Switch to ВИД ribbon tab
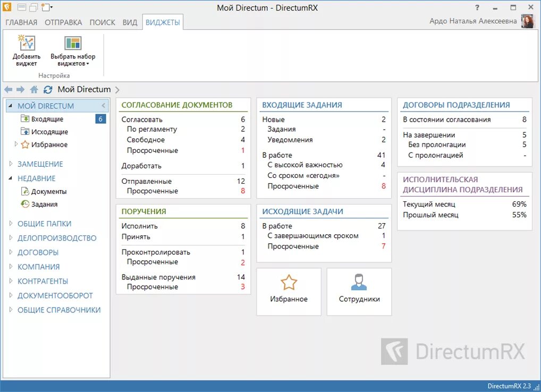 click(130, 22)
